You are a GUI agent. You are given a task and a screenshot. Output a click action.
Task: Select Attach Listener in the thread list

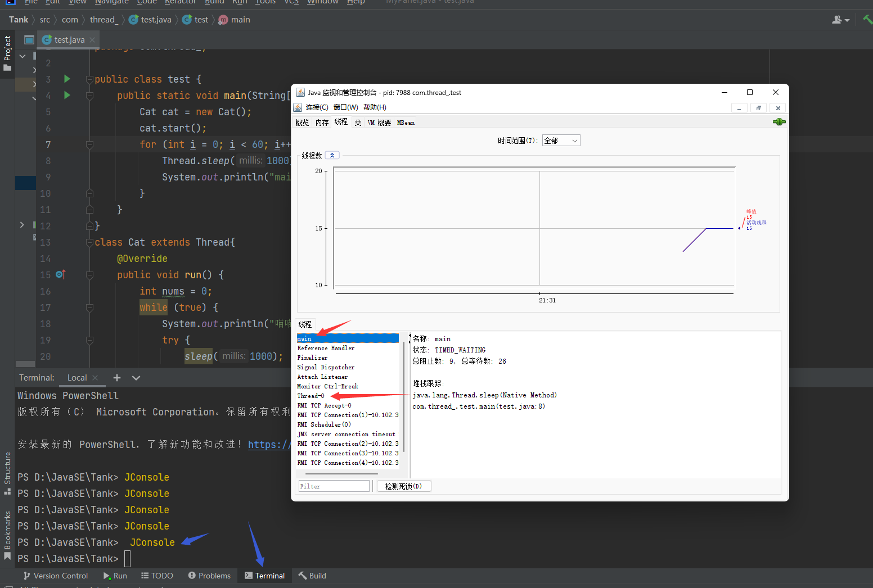click(x=348, y=377)
